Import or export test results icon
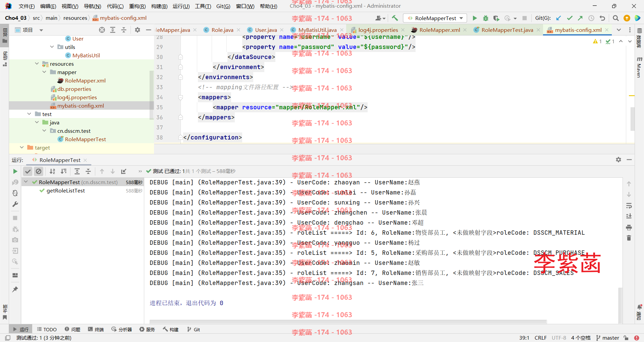Image resolution: width=644 pixels, height=342 pixels. coord(124,171)
